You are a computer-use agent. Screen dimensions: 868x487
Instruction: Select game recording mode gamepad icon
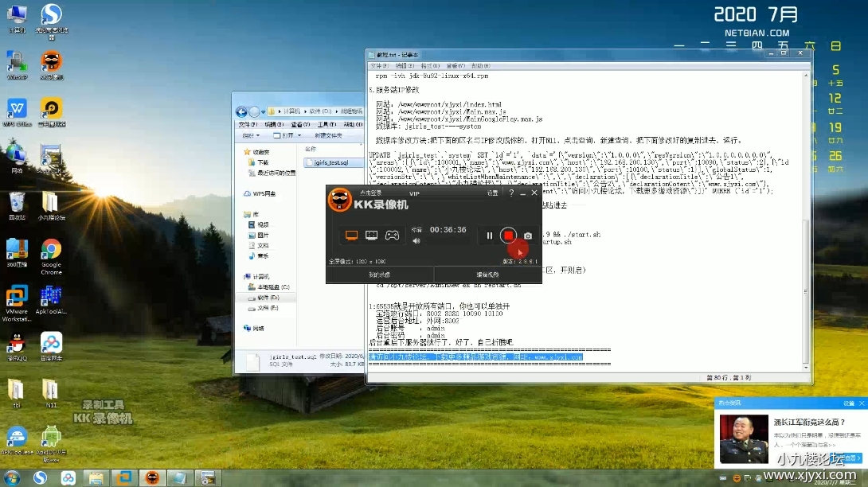coord(392,235)
